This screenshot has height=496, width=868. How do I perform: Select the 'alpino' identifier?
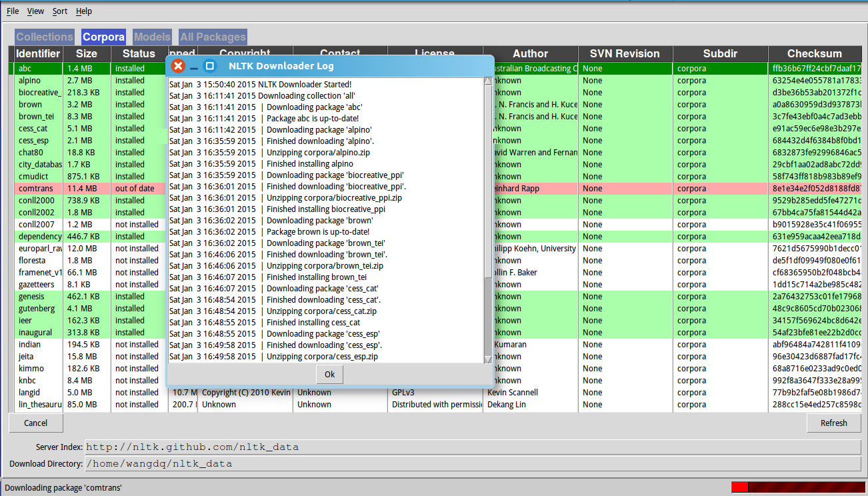(29, 81)
